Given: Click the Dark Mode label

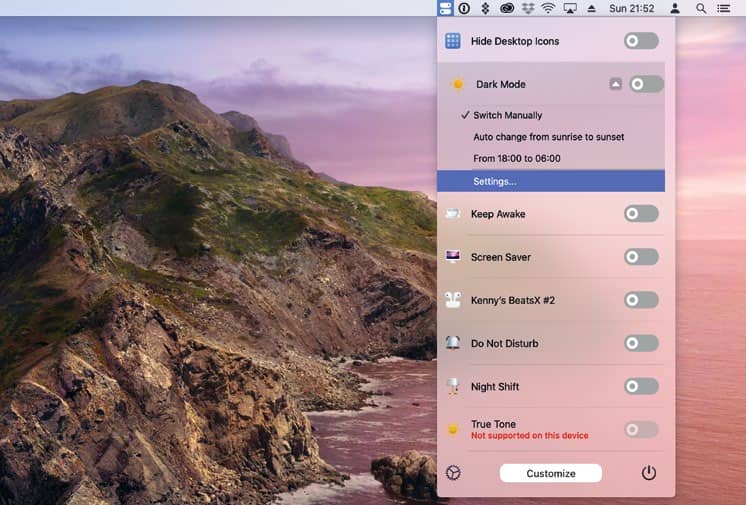Looking at the screenshot, I should point(501,84).
